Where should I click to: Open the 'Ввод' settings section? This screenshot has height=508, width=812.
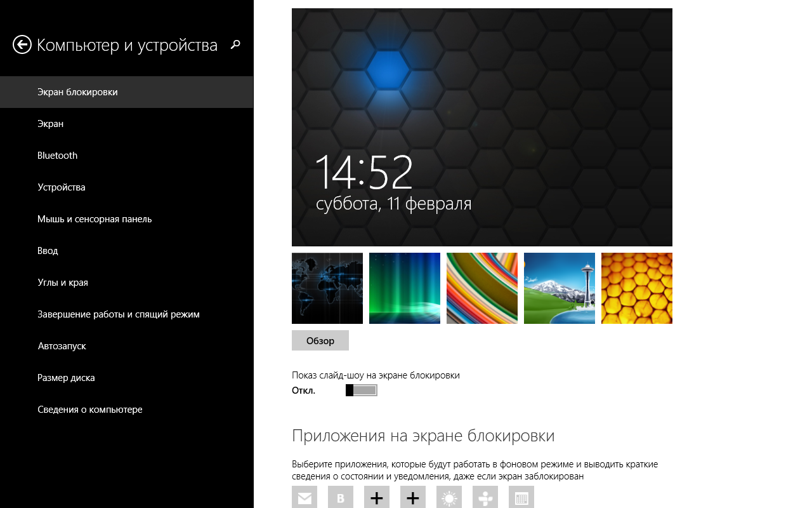127,251
